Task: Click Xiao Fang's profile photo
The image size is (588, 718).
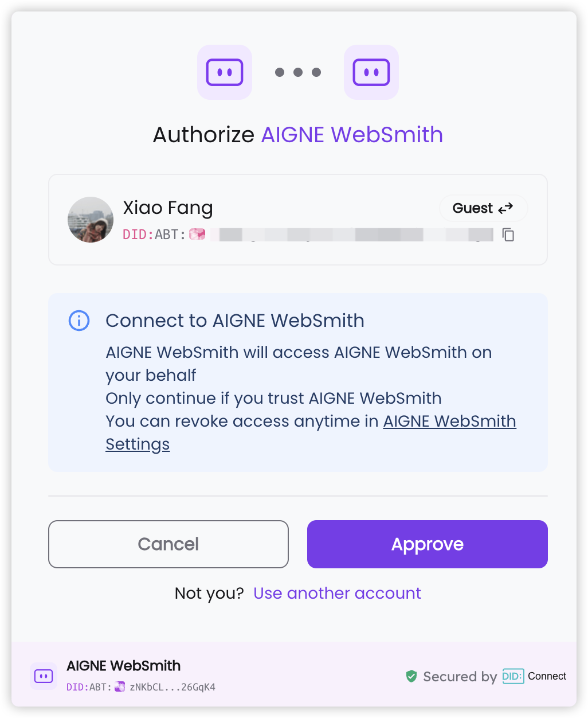Action: pyautogui.click(x=91, y=220)
